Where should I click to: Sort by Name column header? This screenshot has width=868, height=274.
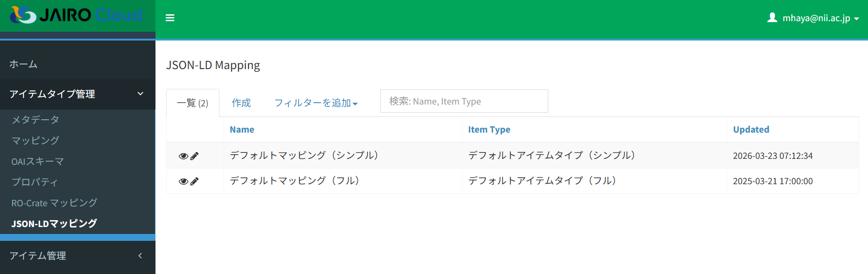[x=242, y=129]
